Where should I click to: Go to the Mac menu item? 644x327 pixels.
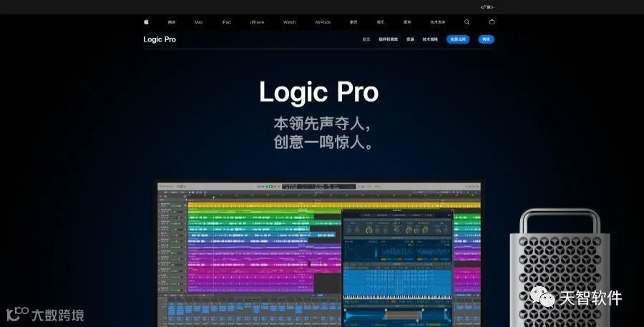pyautogui.click(x=199, y=22)
